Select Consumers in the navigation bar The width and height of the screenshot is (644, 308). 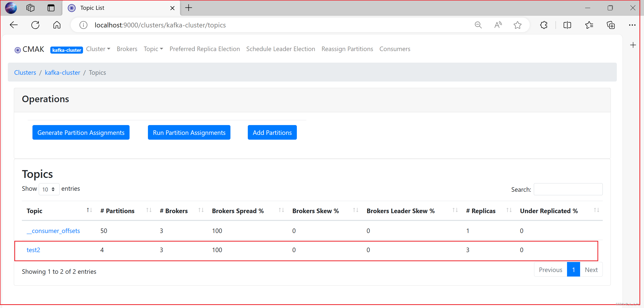pos(395,49)
